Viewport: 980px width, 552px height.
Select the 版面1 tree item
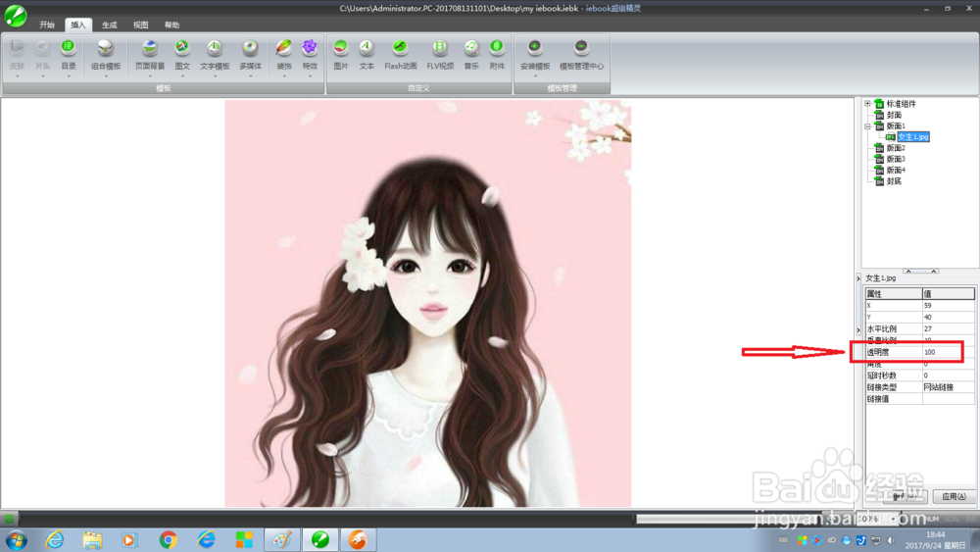tap(895, 126)
